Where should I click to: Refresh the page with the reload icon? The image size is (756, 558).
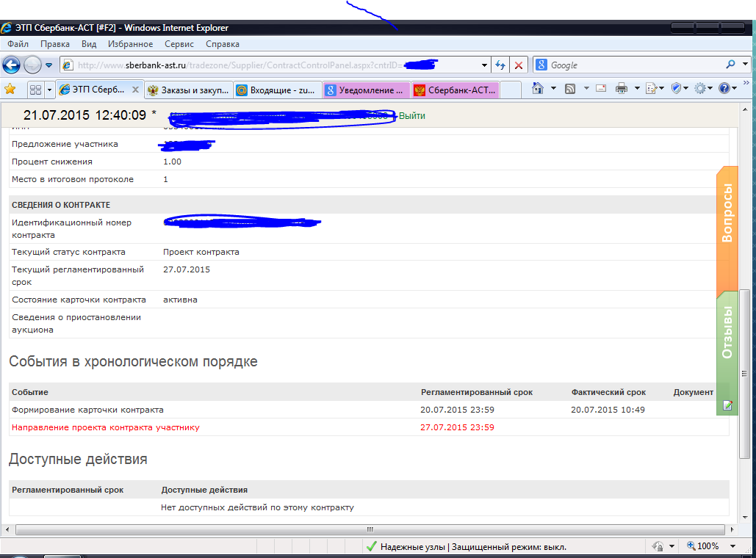(x=500, y=65)
